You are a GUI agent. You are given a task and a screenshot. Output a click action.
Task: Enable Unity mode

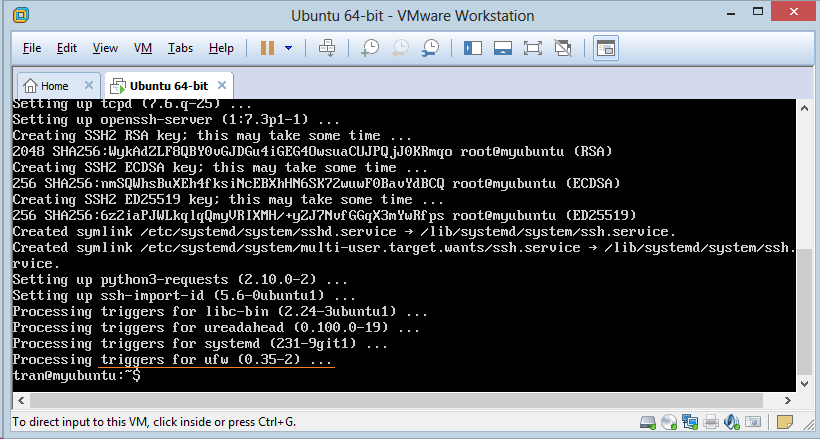(563, 48)
